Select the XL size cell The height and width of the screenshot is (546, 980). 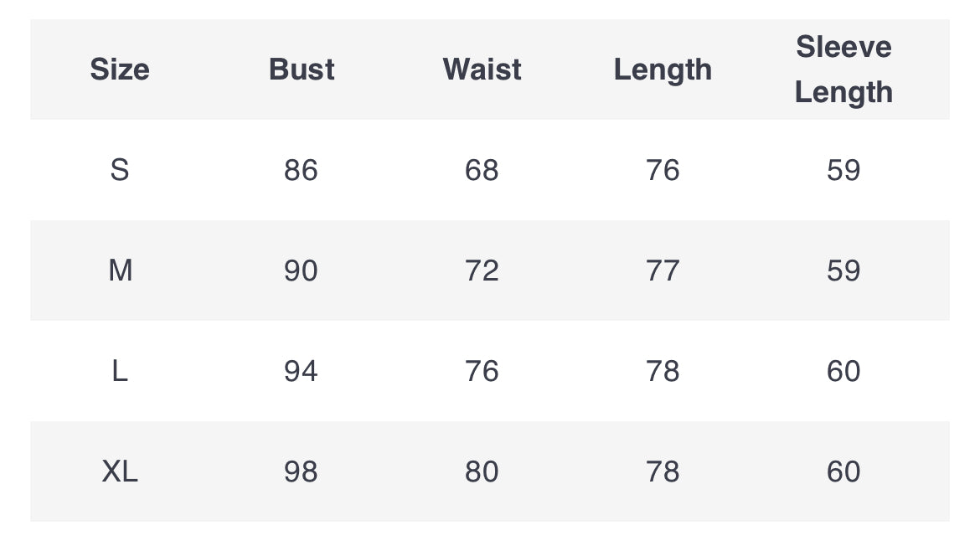click(120, 471)
